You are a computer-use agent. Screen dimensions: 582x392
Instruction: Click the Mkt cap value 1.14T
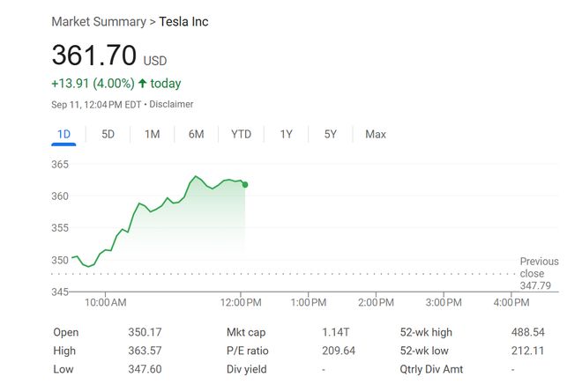pyautogui.click(x=336, y=332)
